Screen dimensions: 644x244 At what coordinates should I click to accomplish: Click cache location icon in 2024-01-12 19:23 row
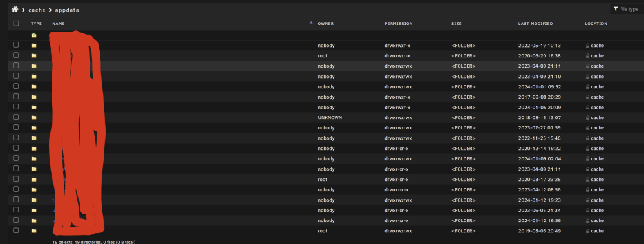pos(587,200)
